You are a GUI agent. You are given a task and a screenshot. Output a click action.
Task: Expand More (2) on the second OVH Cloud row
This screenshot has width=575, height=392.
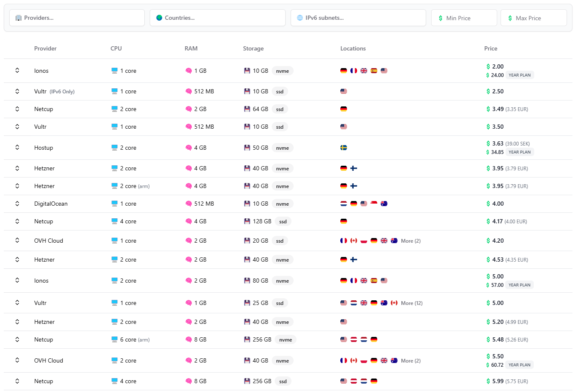point(411,360)
